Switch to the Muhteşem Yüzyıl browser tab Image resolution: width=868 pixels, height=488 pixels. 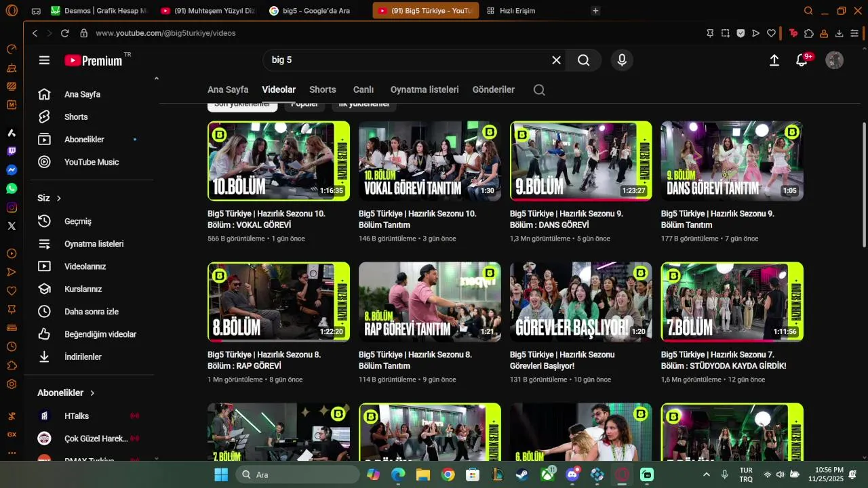(209, 11)
